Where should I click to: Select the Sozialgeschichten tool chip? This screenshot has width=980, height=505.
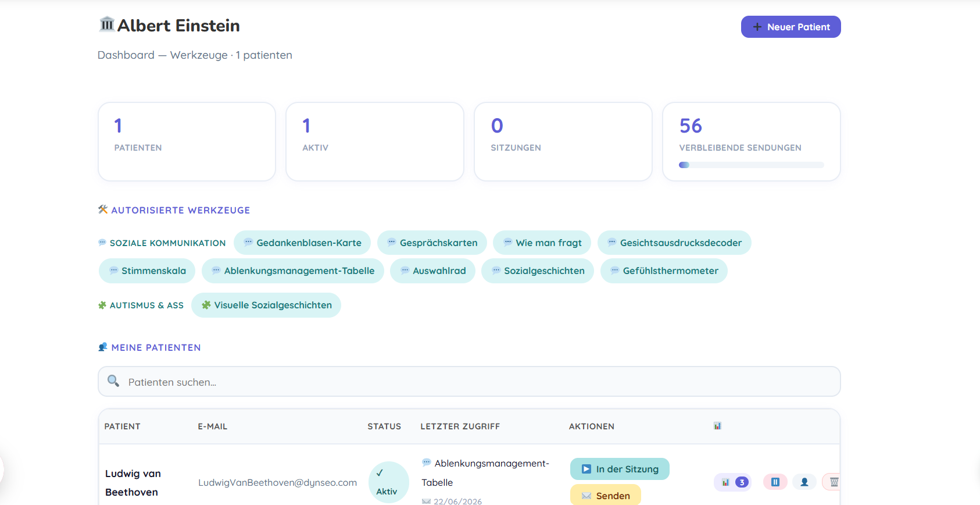[538, 271]
